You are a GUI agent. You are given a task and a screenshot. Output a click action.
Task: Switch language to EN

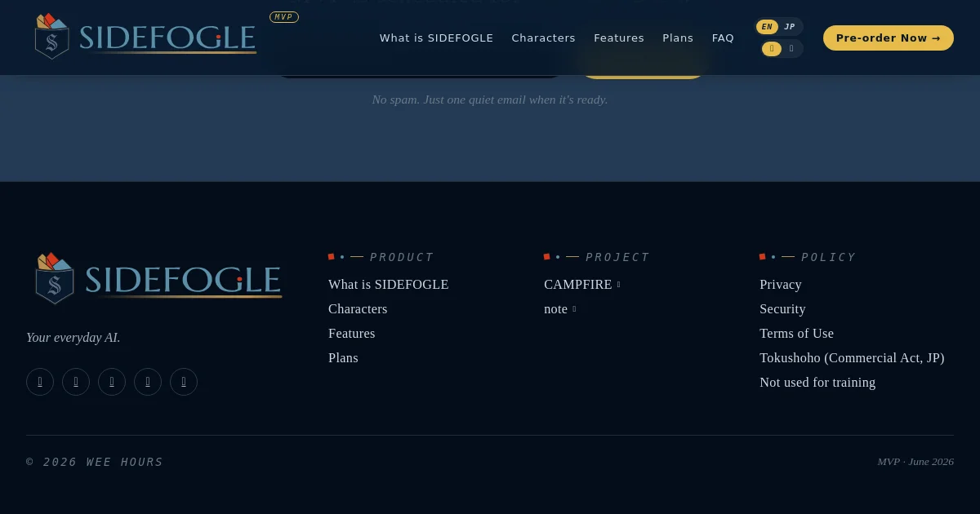767,27
